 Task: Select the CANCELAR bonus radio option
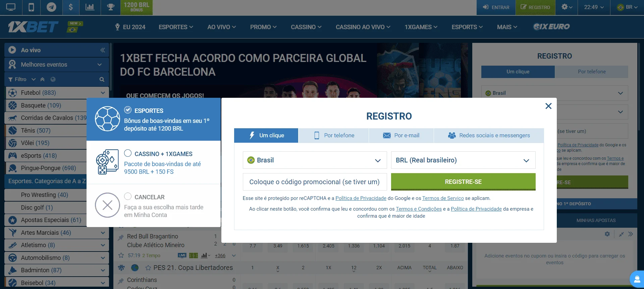pos(128,196)
